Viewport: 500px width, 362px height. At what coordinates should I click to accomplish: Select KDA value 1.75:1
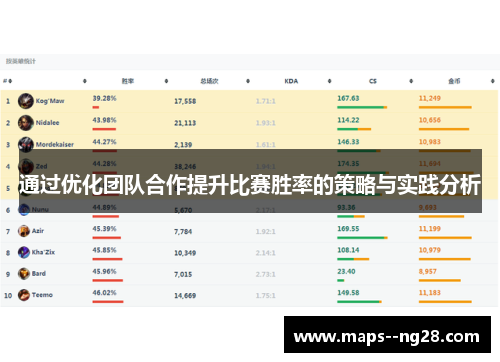coord(266,296)
